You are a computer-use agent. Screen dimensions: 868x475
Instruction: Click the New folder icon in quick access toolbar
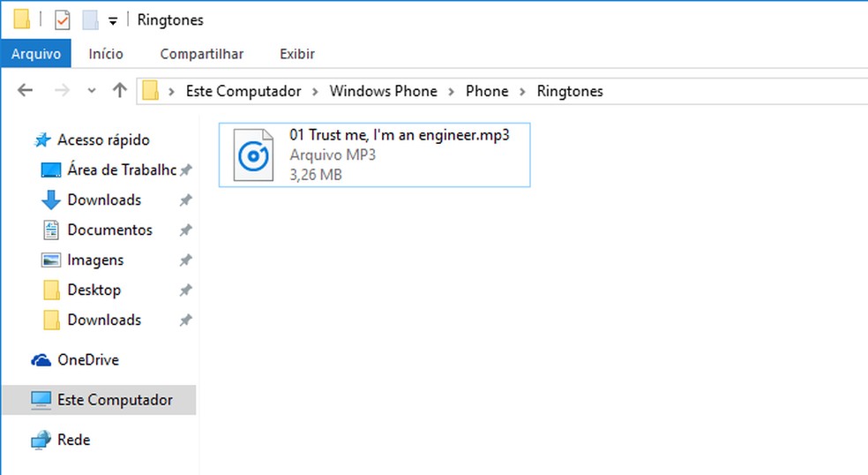[x=90, y=20]
